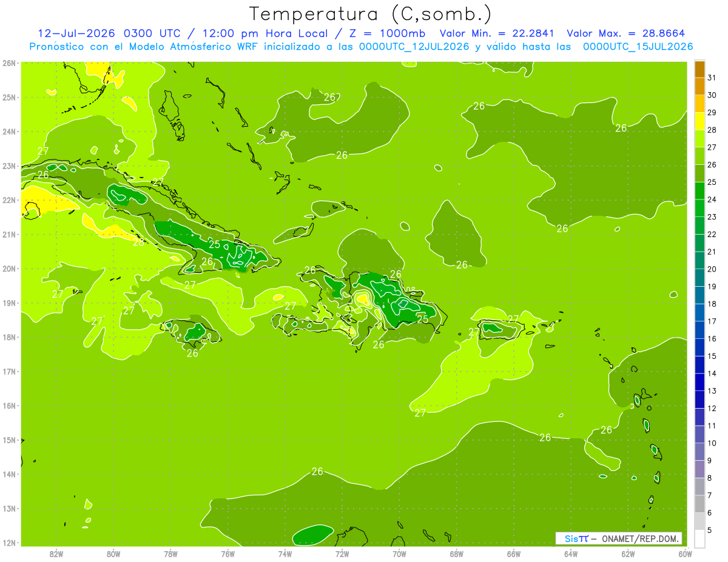Screen dimensions: 728x562
Task: Click the '31' label on the color scale
Action: pos(712,77)
